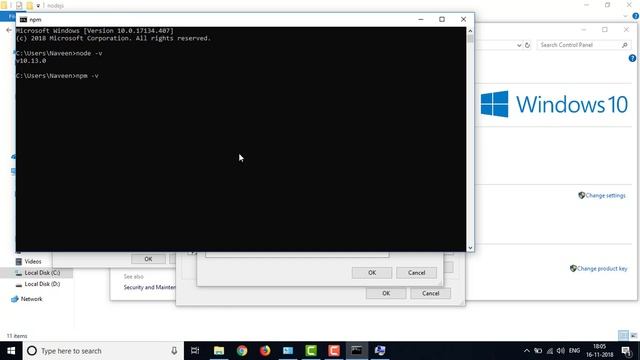Click OK in the innermost dialog

click(x=372, y=273)
